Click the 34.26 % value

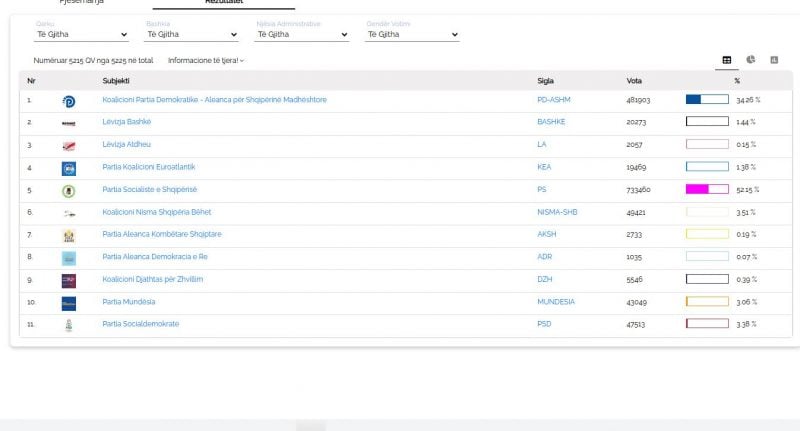tap(748, 100)
